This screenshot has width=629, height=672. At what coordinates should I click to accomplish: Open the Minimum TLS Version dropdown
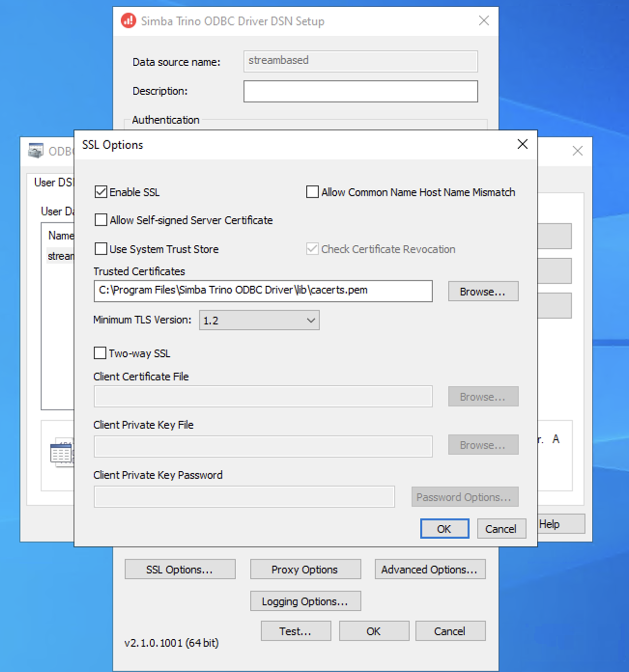[x=259, y=321]
